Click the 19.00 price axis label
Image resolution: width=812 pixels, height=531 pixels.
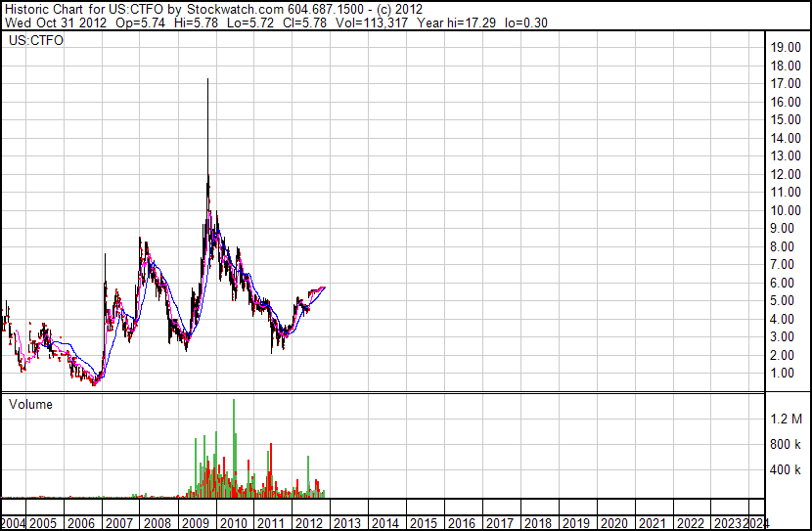point(787,47)
